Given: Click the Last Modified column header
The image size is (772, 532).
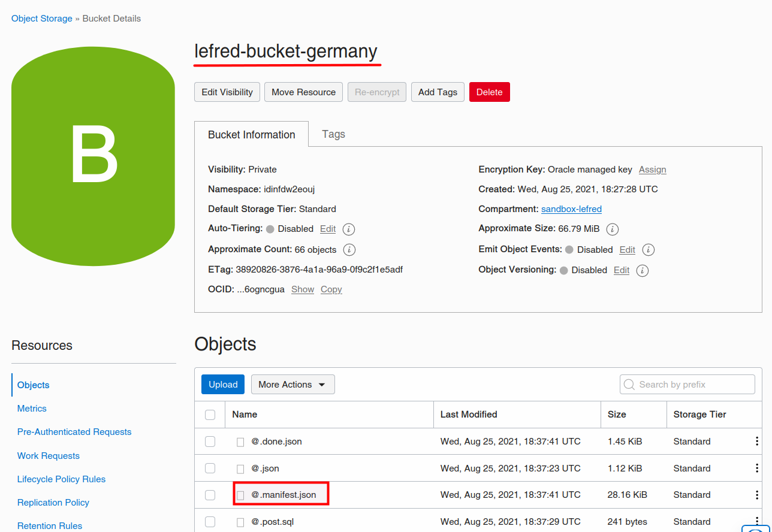Looking at the screenshot, I should [469, 415].
